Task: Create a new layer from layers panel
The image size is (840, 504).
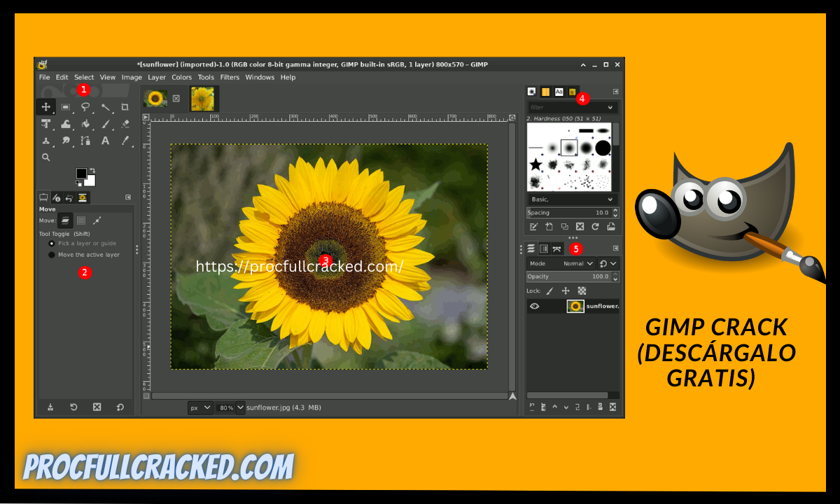Action: pyautogui.click(x=532, y=407)
